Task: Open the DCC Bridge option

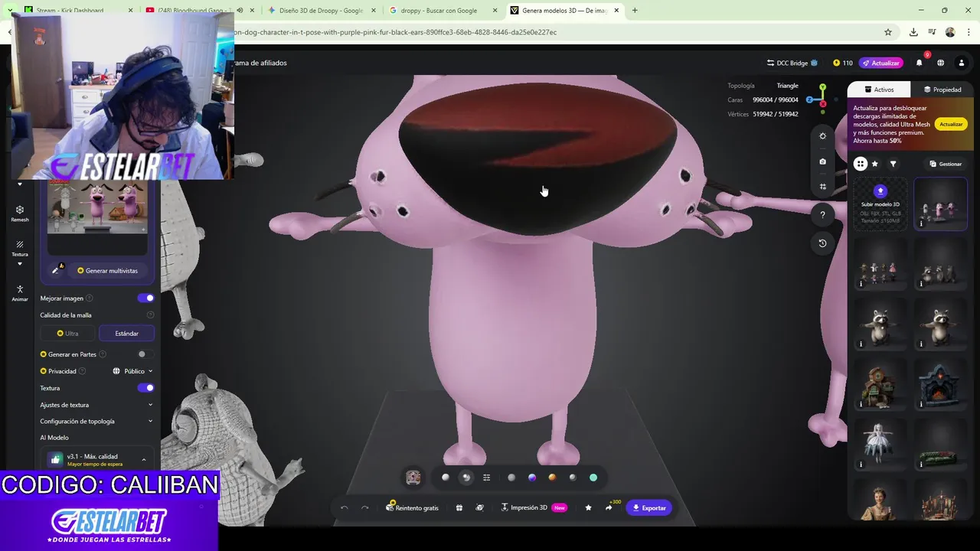Action: click(x=792, y=63)
